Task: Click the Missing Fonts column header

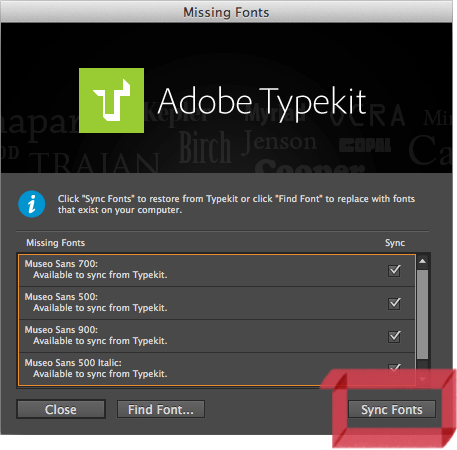Action: coord(56,243)
